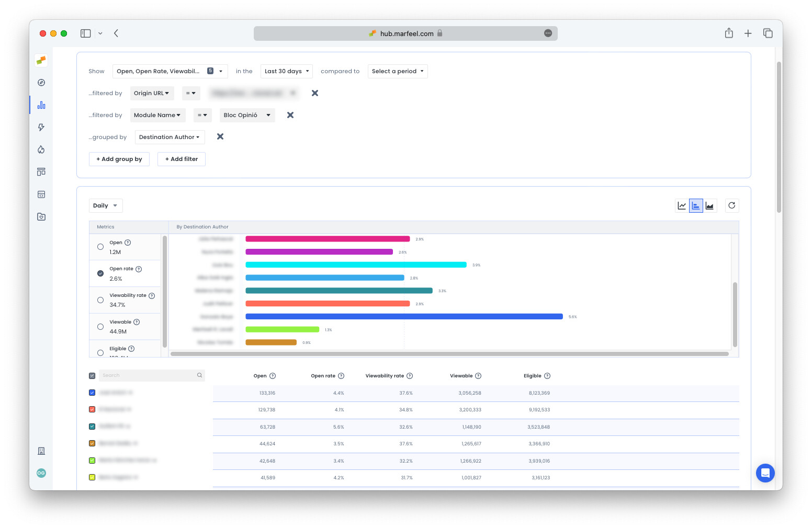Refresh the chart data
Viewport: 812px width, 529px height.
click(731, 205)
